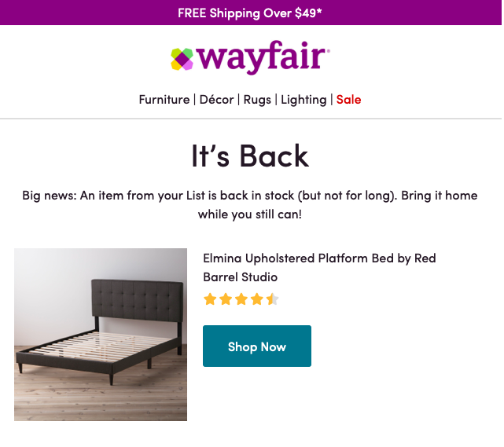Click the Wayfair multicolor pinwheel logo icon

pos(182,59)
